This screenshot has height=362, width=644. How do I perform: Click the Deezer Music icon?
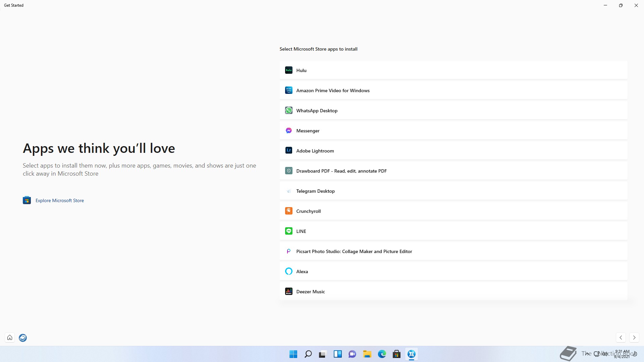tap(288, 291)
